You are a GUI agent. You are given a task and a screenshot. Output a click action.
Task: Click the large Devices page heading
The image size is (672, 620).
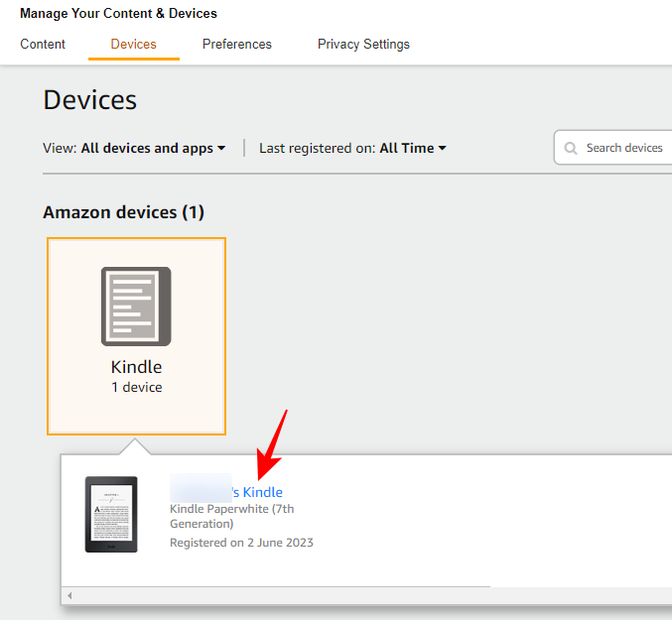[90, 100]
